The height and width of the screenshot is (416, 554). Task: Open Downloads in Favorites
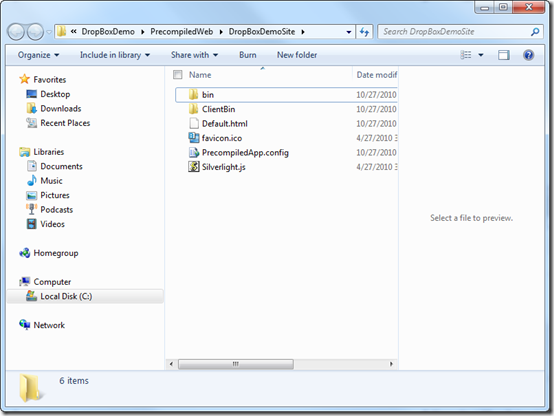click(x=61, y=109)
